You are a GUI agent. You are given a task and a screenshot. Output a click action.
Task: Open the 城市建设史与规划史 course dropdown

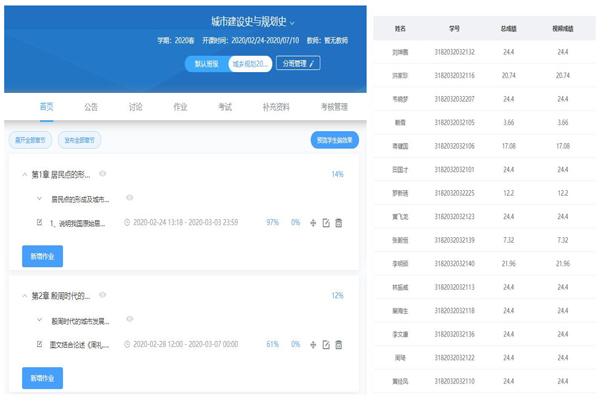pos(292,22)
